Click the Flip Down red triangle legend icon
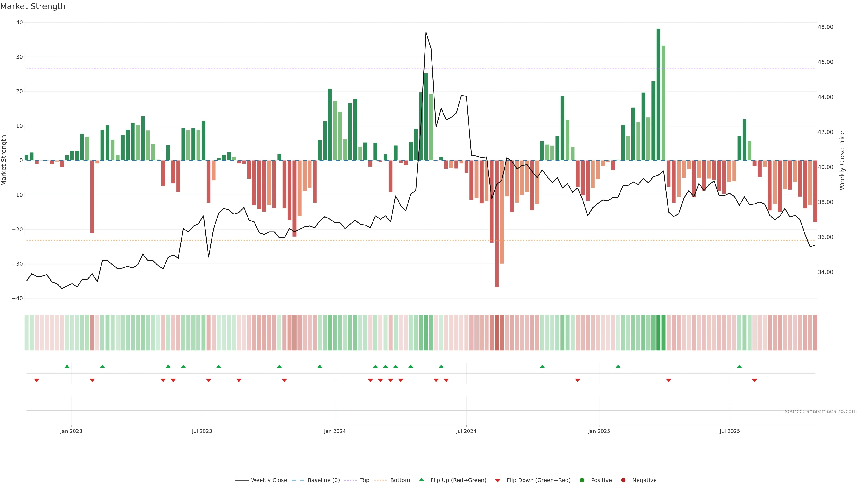Viewport: 868px width, 488px height. click(498, 480)
